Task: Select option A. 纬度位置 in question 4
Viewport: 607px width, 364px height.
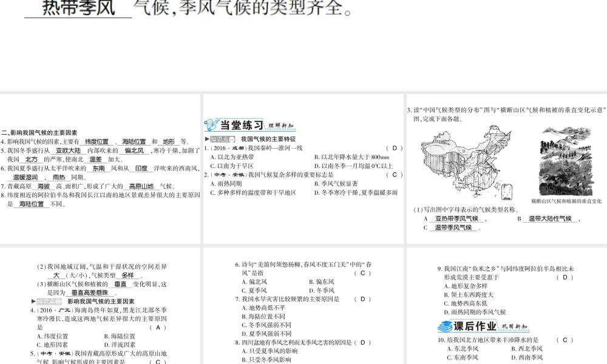Action: (52, 337)
